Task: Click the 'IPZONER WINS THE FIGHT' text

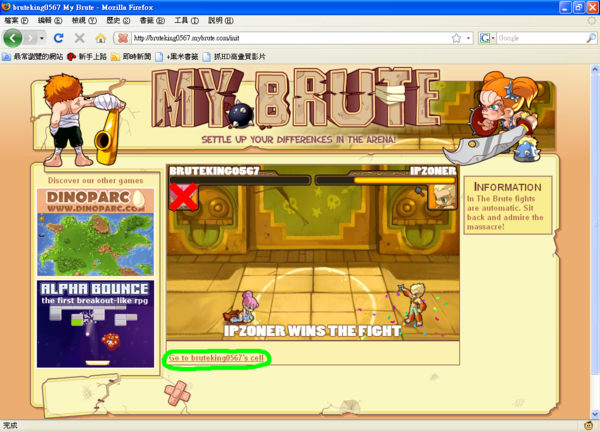Action: (x=312, y=331)
